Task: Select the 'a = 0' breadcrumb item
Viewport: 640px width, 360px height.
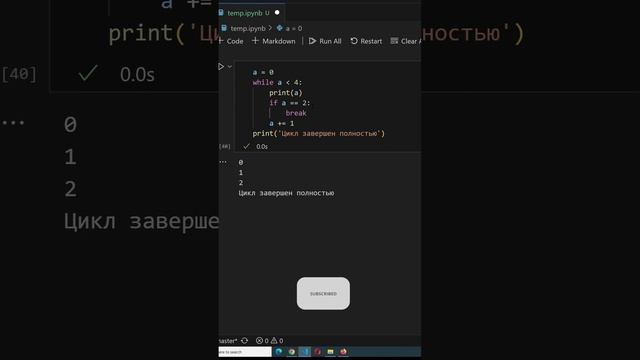Action: [289, 28]
